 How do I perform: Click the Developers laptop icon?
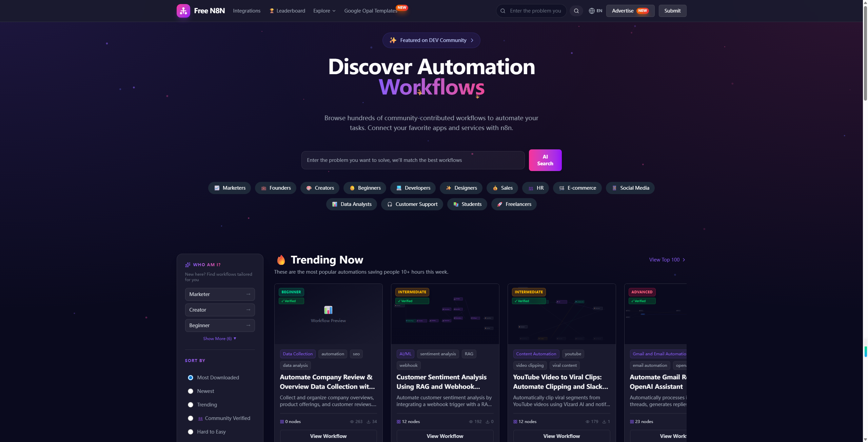tap(399, 188)
